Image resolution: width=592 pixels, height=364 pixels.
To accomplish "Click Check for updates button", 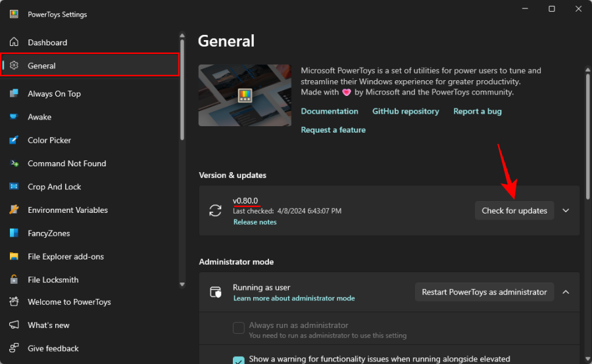I will point(514,210).
